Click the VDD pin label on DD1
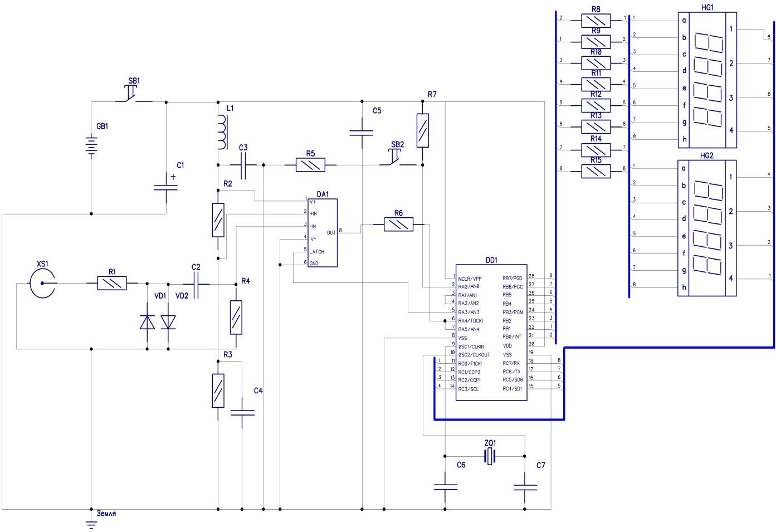The image size is (776, 532). (x=507, y=346)
